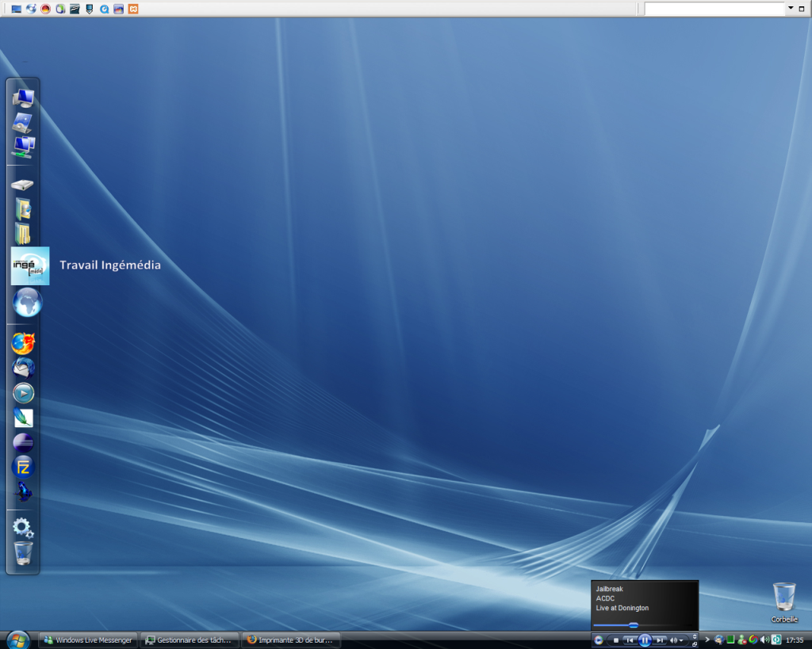Open the gears settings dock icon
812x649 pixels.
coord(23,529)
